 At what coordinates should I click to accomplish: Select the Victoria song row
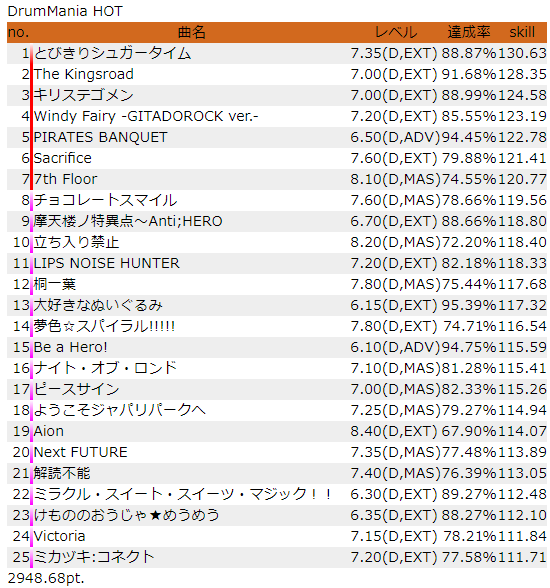click(277, 536)
